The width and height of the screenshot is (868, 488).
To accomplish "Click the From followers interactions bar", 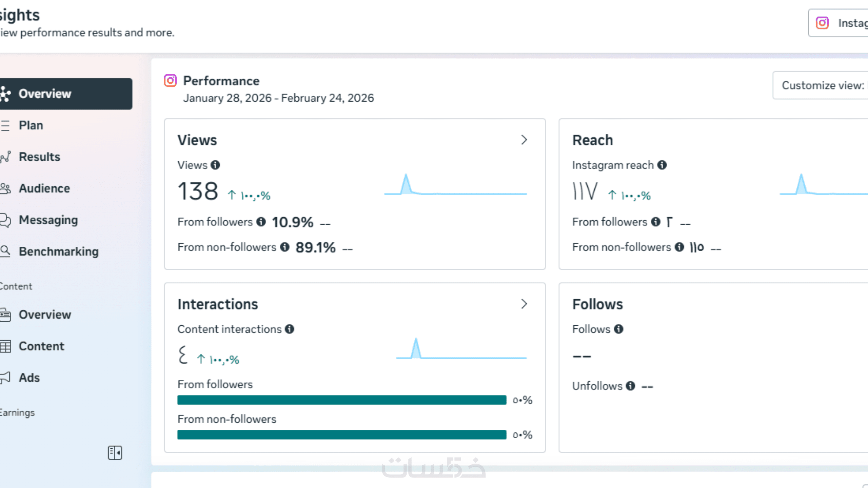I will point(341,400).
